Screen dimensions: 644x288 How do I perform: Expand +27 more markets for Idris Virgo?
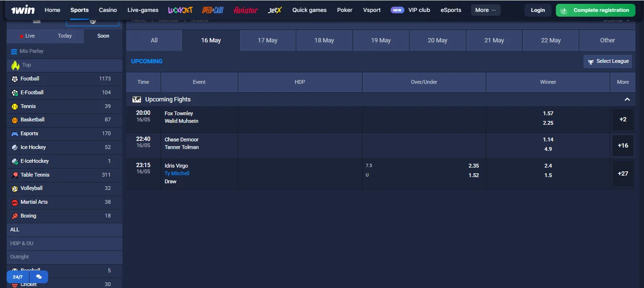623,174
